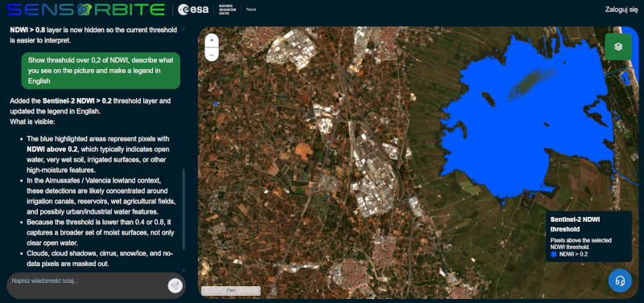Click the Sensorbite logo
Screen dimensions: 644x303
(x=86, y=10)
